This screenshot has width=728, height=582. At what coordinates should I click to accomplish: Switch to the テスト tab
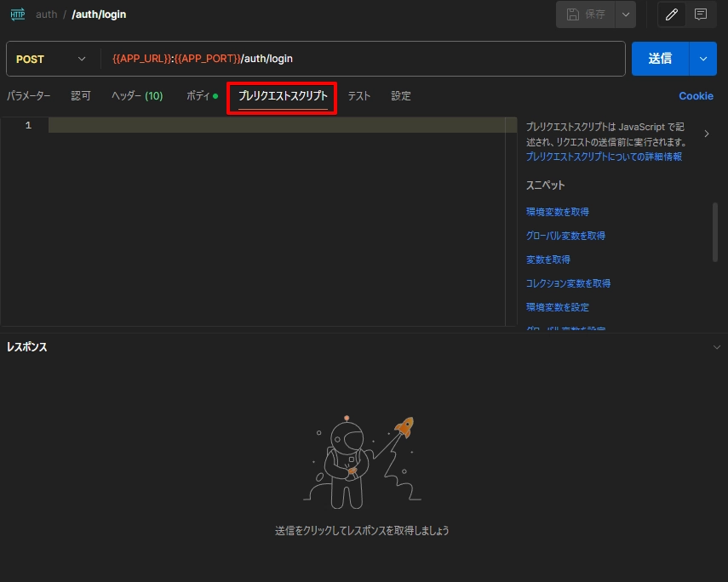point(359,96)
